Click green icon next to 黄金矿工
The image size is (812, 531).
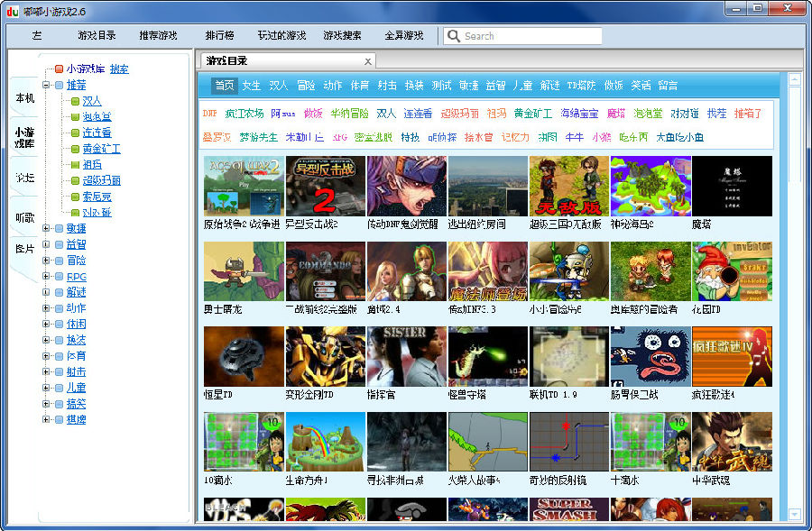75,149
